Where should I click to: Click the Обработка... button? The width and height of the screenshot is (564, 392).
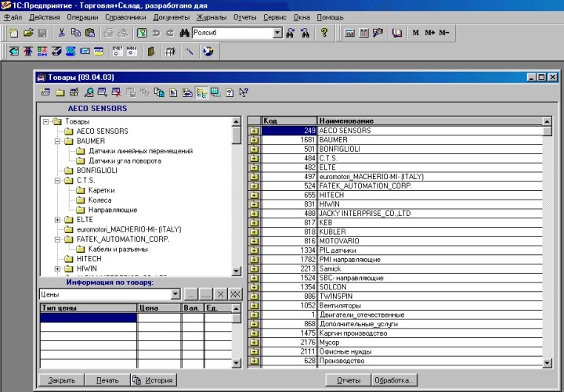coord(394,380)
